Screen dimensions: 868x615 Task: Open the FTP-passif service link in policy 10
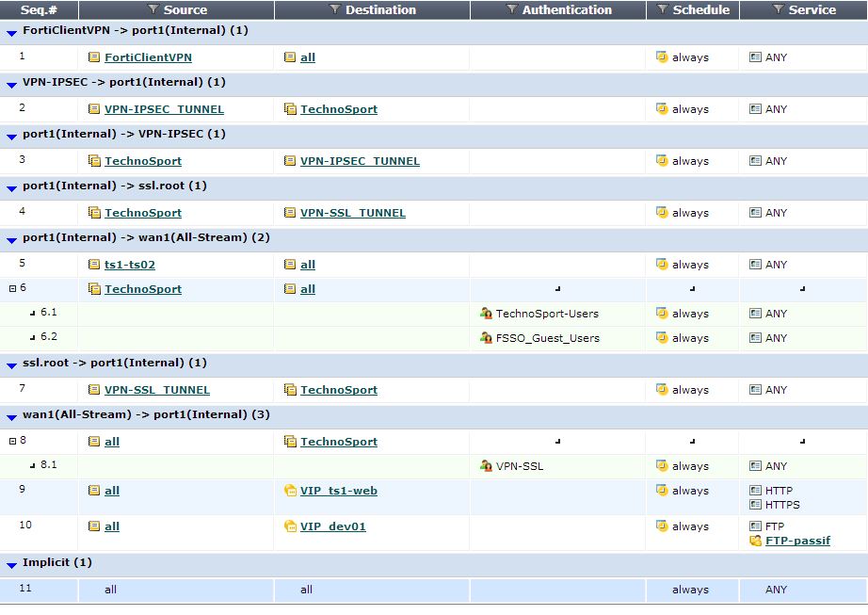point(797,540)
